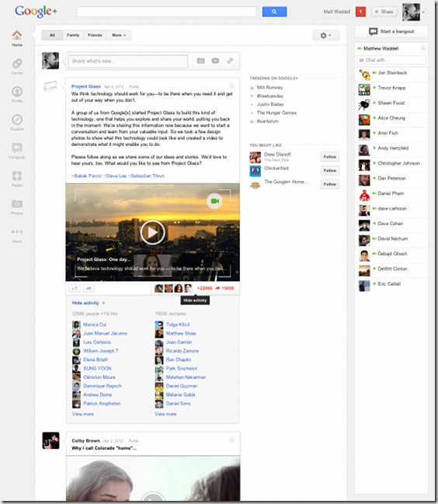Click Start a hangout button
This screenshot has height=504, width=438.
(391, 32)
